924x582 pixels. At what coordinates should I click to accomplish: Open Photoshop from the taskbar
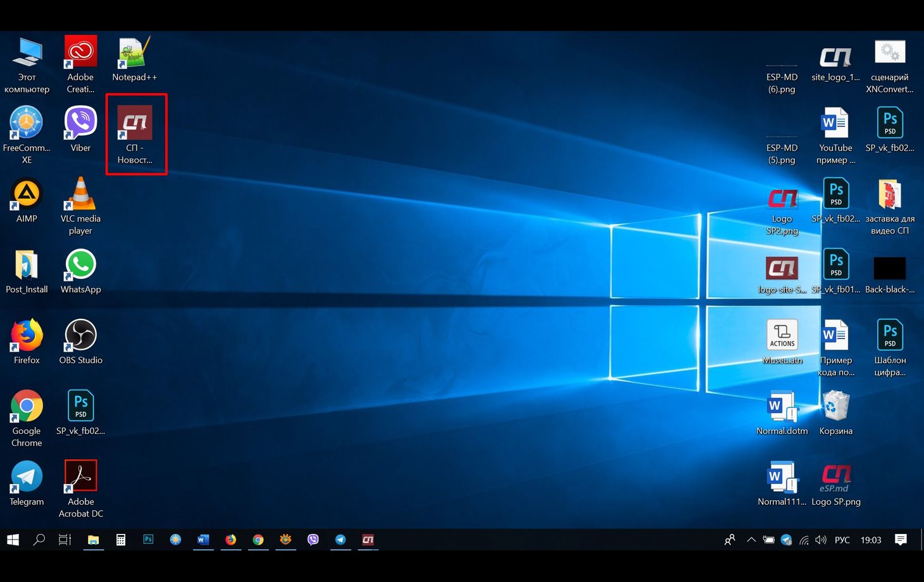pos(148,540)
